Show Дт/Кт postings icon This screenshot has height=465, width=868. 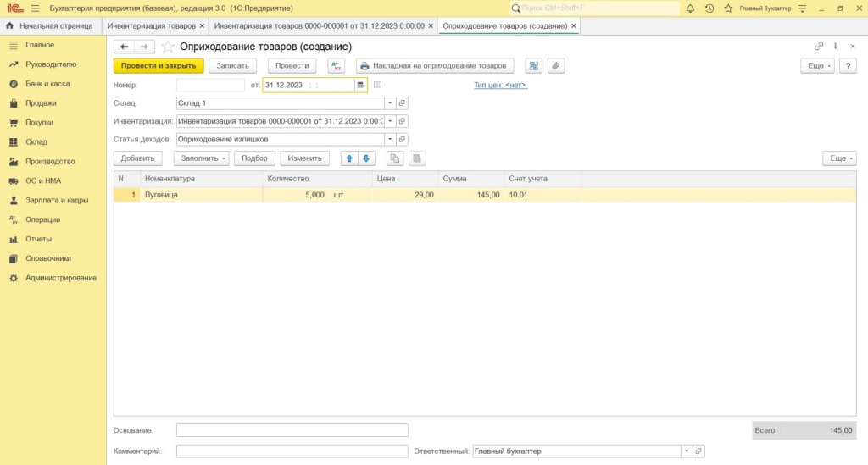pos(336,66)
